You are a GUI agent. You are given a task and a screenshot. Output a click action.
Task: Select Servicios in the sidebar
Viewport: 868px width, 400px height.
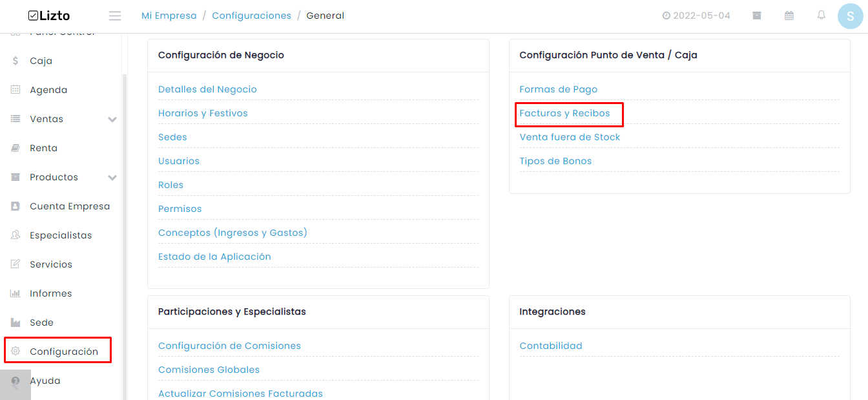click(51, 264)
